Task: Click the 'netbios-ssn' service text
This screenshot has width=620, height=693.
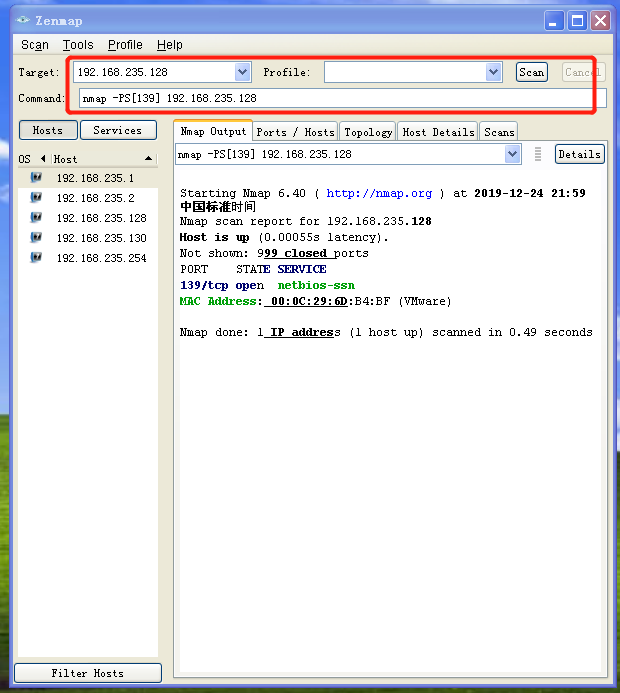Action: [x=316, y=285]
